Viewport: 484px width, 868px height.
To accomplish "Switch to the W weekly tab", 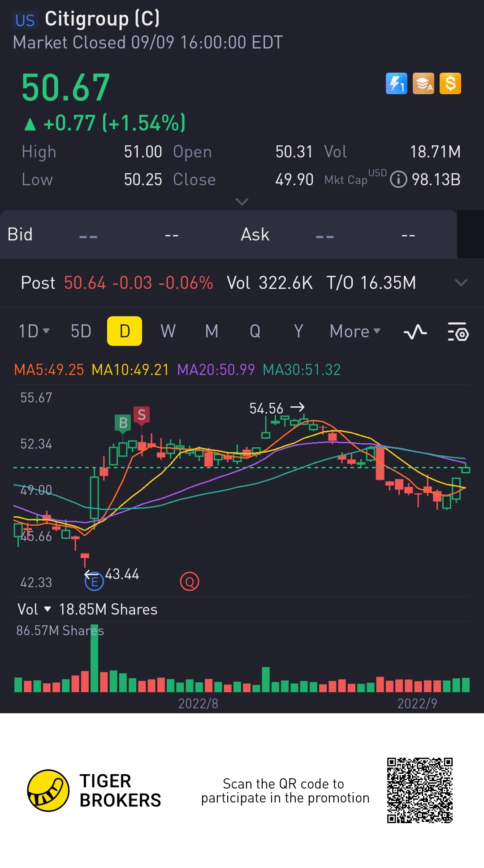I will (168, 331).
